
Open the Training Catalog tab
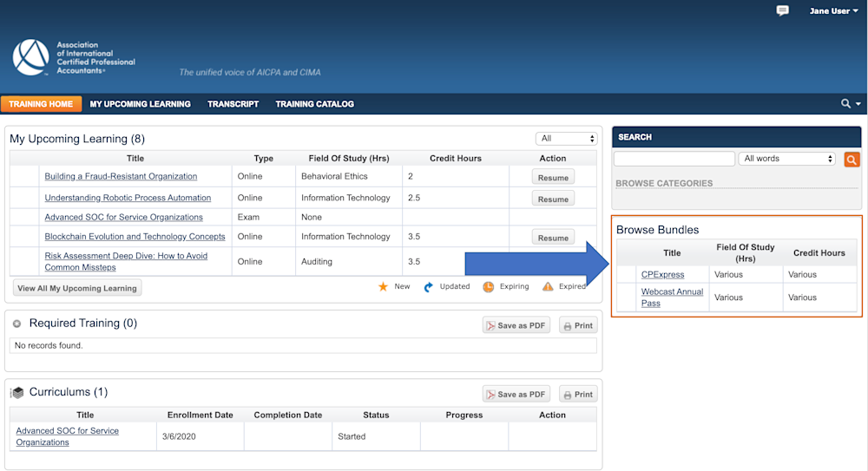click(x=314, y=104)
